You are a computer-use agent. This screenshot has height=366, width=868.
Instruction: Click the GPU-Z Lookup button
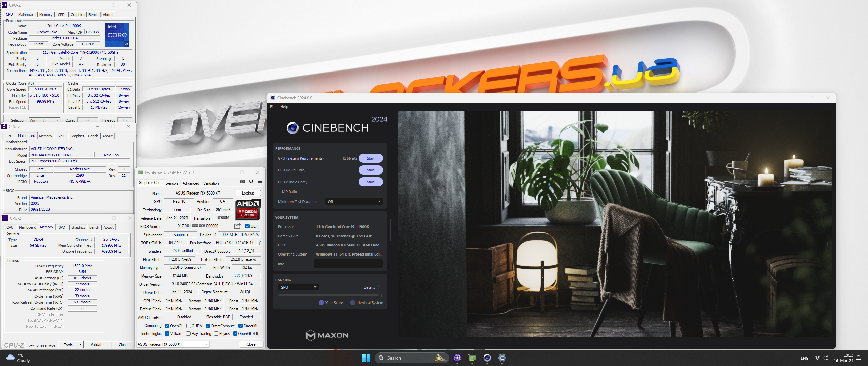(248, 193)
